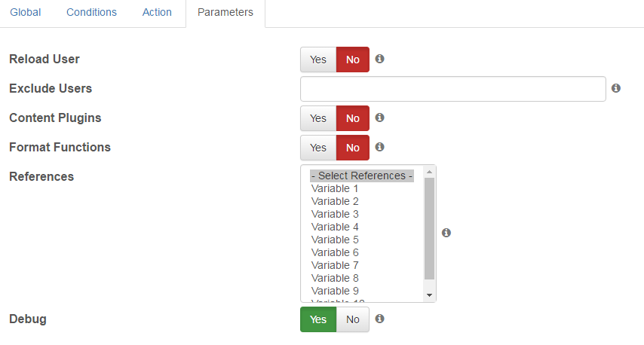Image resolution: width=644 pixels, height=345 pixels.
Task: Click the info icon beside Exclude Users field
Action: 616,88
